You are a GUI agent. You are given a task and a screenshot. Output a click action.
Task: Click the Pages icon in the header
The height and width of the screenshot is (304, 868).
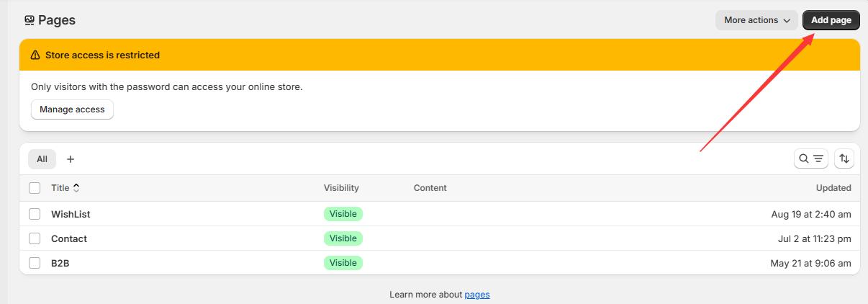pos(30,20)
